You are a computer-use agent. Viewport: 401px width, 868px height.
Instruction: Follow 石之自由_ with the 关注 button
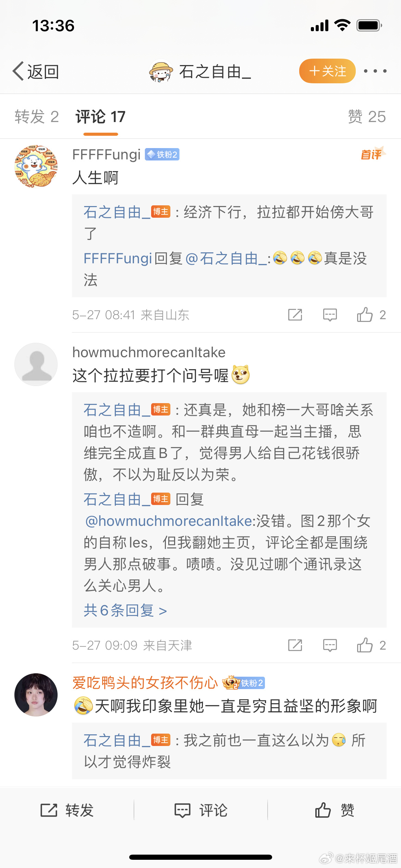coord(327,71)
